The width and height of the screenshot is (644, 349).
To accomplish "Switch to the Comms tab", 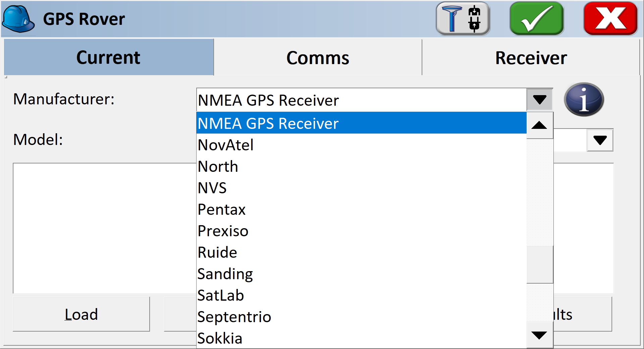I will click(x=317, y=57).
